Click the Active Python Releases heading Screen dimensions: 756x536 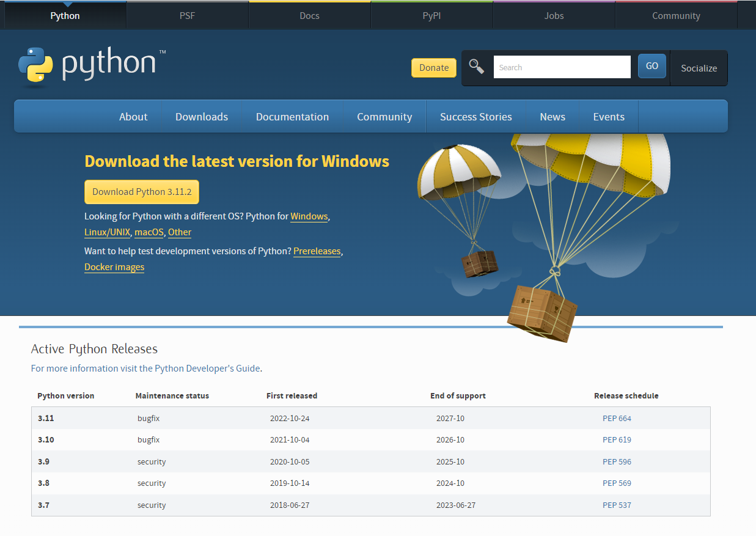[x=94, y=349]
